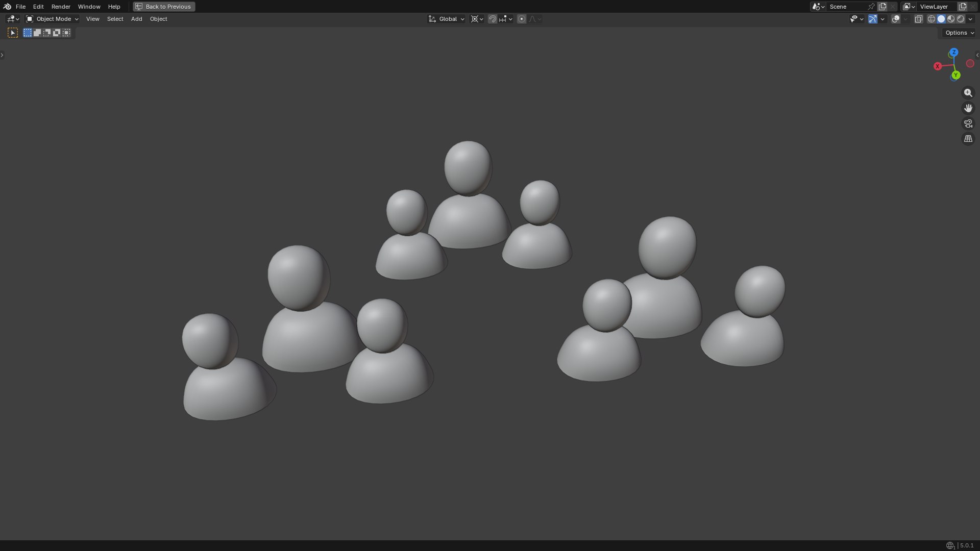
Task: Open the shading options dropdown arrow
Action: point(970,19)
